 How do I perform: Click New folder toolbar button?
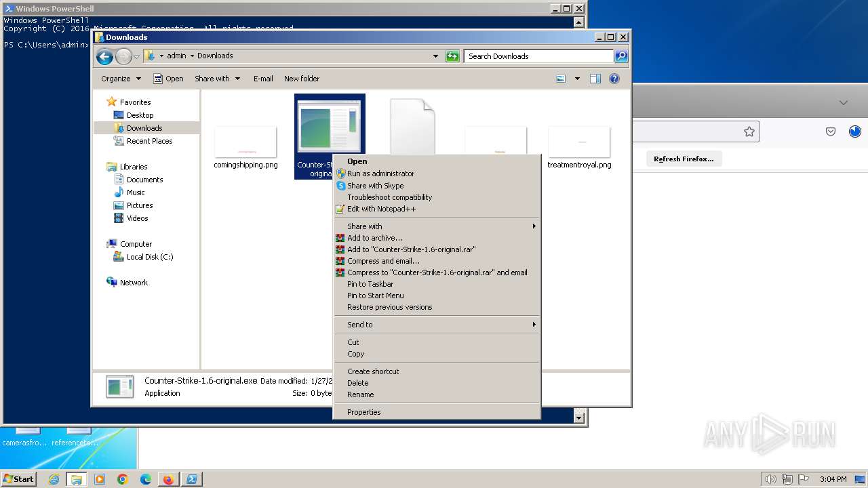tap(302, 79)
